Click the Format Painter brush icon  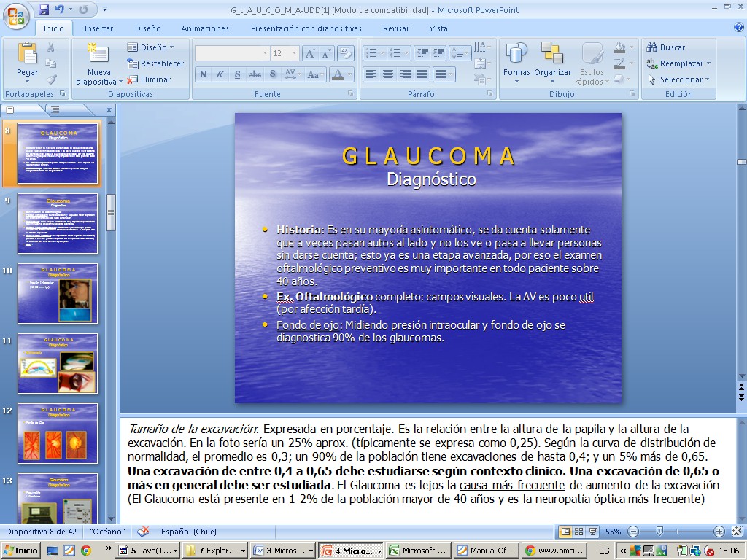[51, 79]
